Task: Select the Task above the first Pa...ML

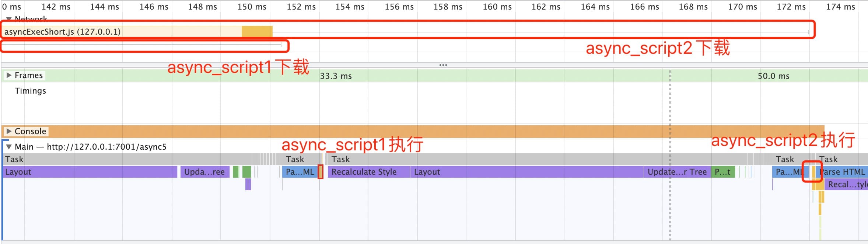Action: [x=301, y=159]
